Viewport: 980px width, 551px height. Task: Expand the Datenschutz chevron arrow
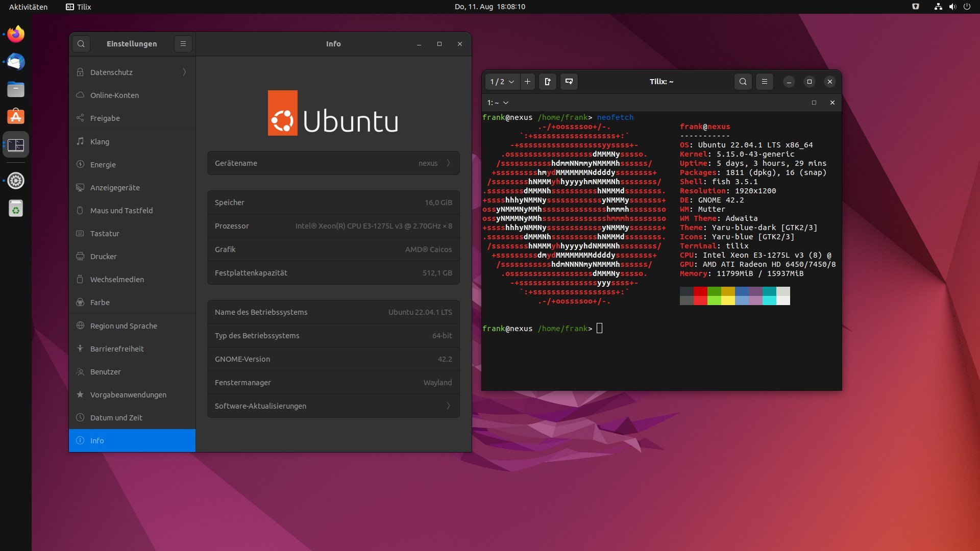[x=184, y=72]
